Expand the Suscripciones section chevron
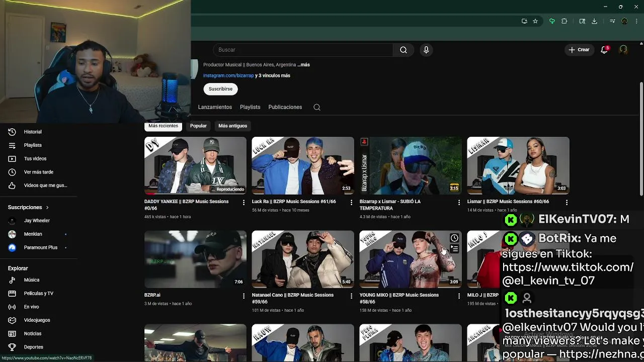 pos(47,207)
